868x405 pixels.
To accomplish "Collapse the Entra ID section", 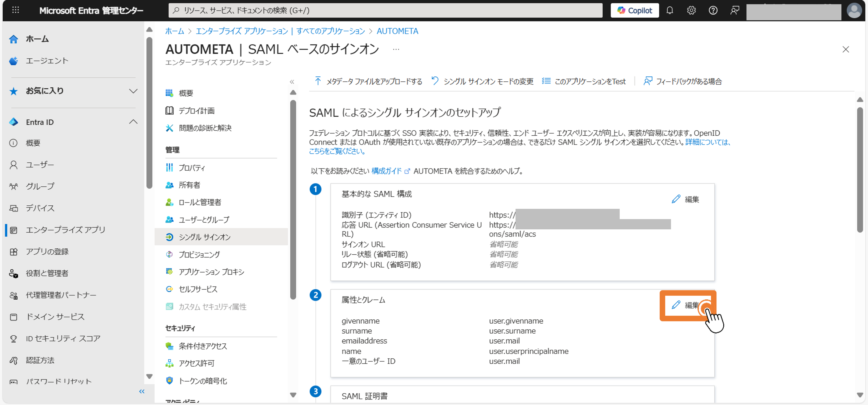I will tap(133, 122).
